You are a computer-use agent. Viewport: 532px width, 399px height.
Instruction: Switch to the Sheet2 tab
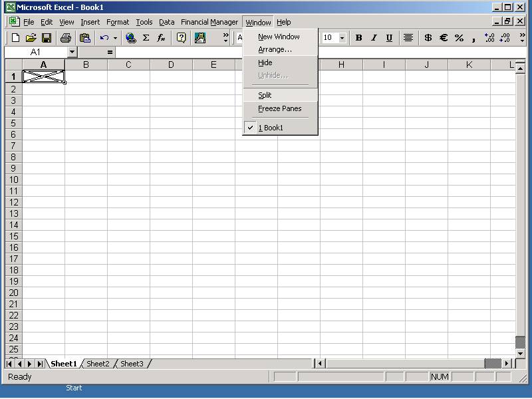coord(98,364)
